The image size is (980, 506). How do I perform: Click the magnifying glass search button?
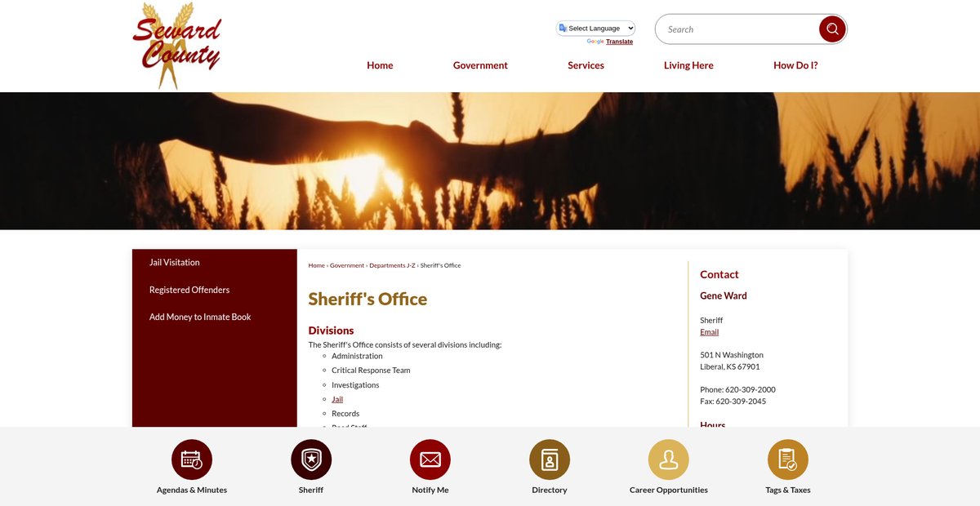(832, 29)
